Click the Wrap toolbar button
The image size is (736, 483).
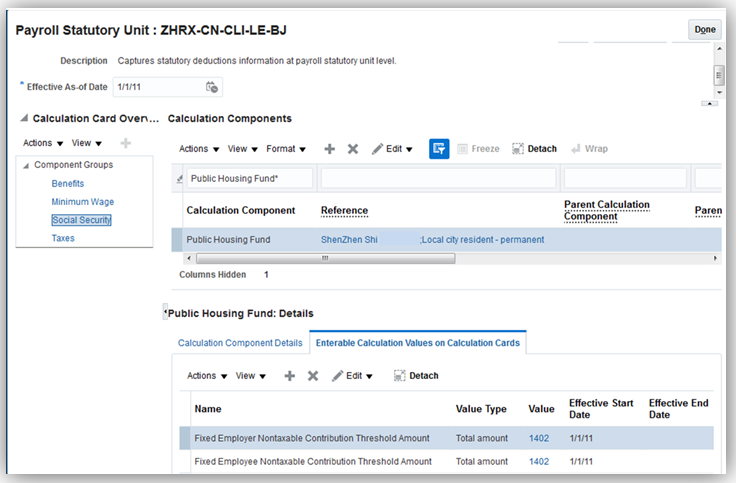coord(590,149)
